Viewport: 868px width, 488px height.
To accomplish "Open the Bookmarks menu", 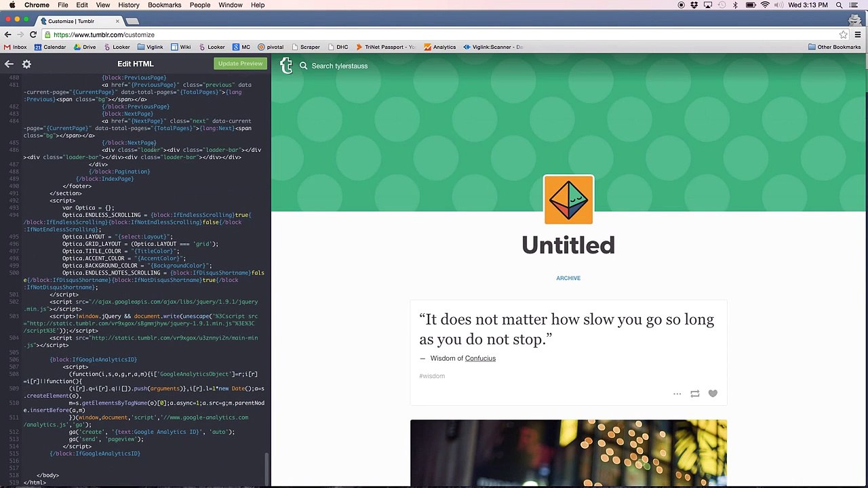I will tap(165, 5).
